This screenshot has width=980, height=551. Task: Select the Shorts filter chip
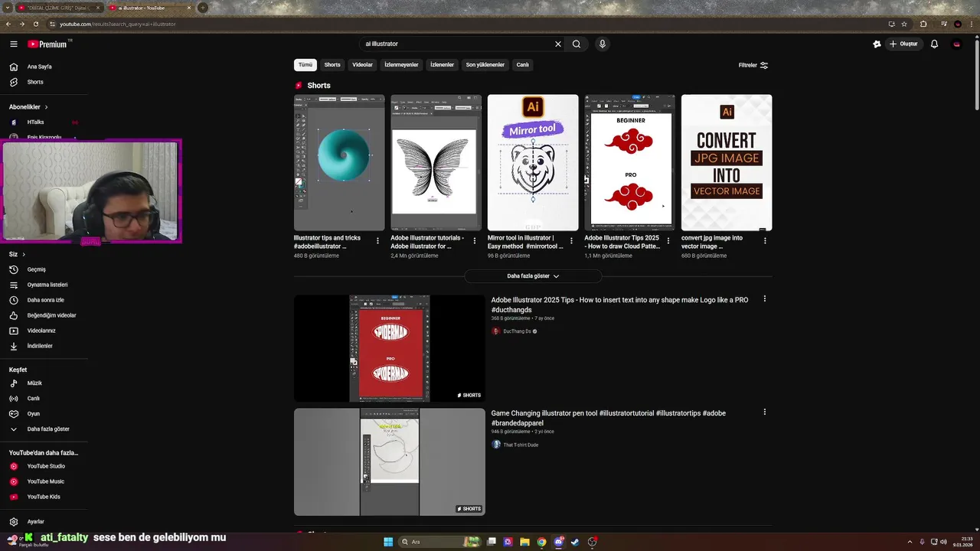click(332, 65)
